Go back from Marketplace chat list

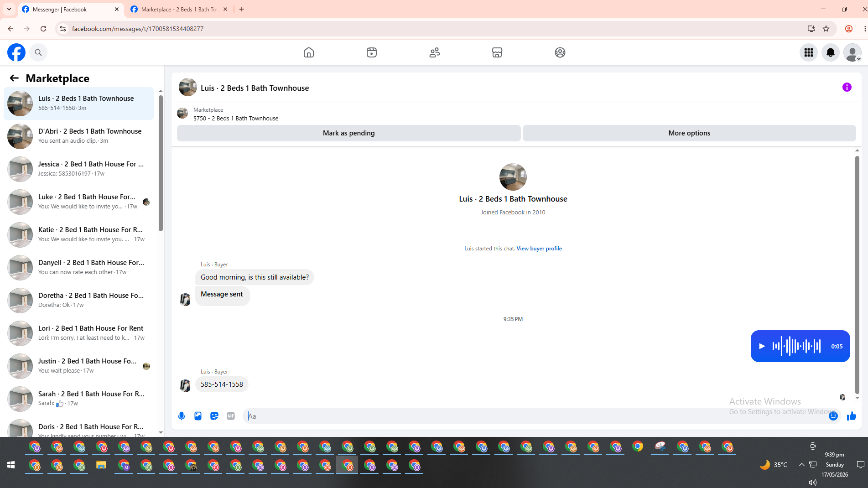[14, 78]
